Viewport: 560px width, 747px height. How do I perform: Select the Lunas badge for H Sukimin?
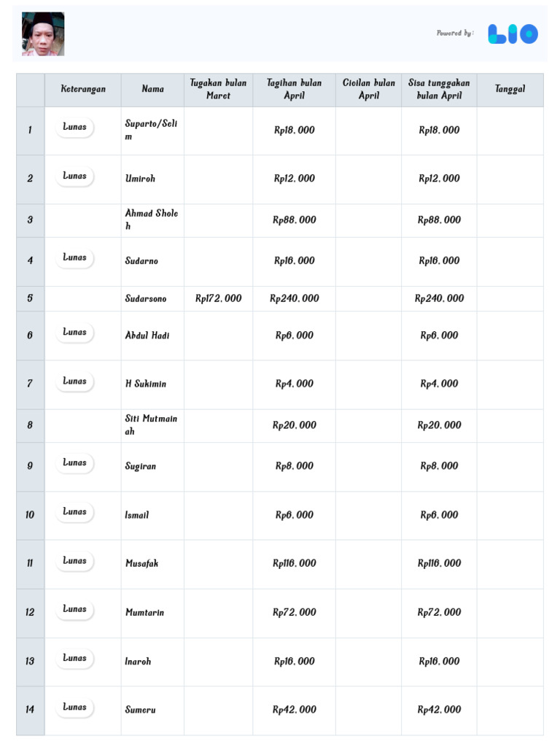[74, 381]
